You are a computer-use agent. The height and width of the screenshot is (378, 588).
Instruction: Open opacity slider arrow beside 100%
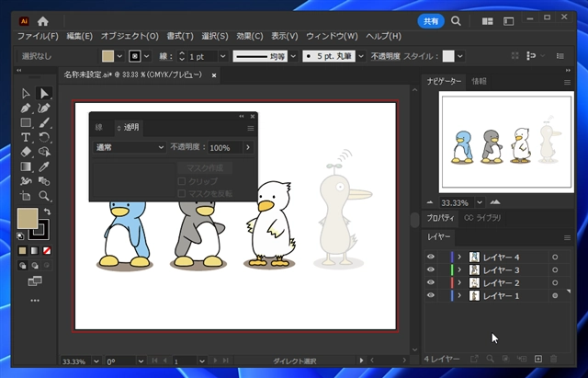(248, 147)
